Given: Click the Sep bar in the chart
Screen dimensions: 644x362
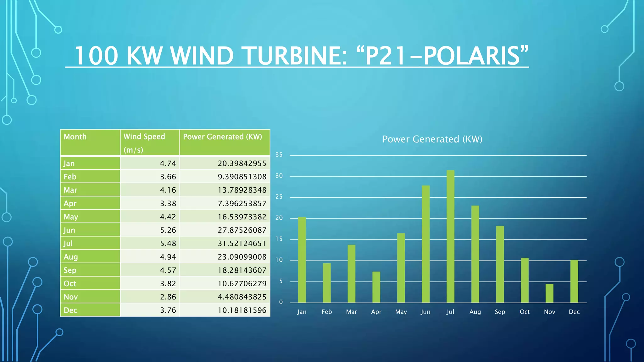Looking at the screenshot, I should coord(500,264).
